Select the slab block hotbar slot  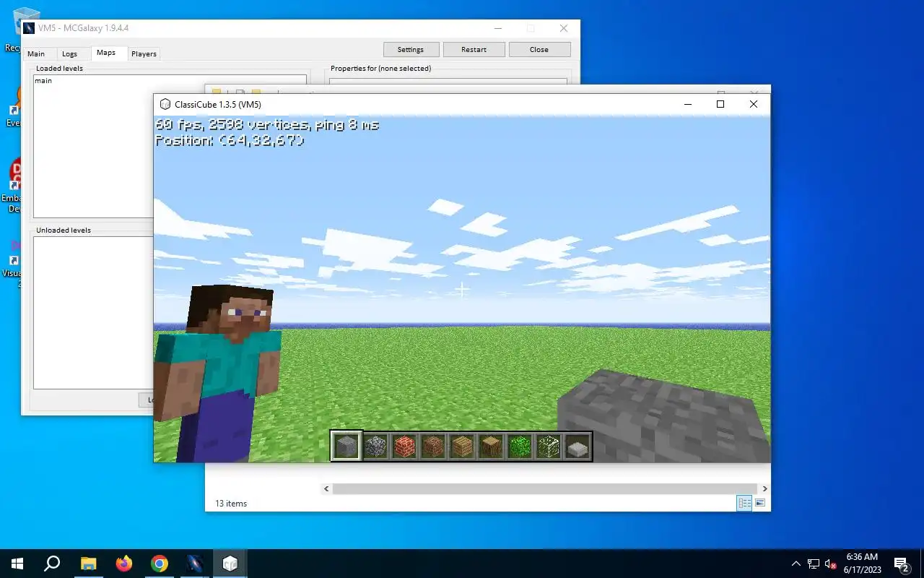[577, 447]
